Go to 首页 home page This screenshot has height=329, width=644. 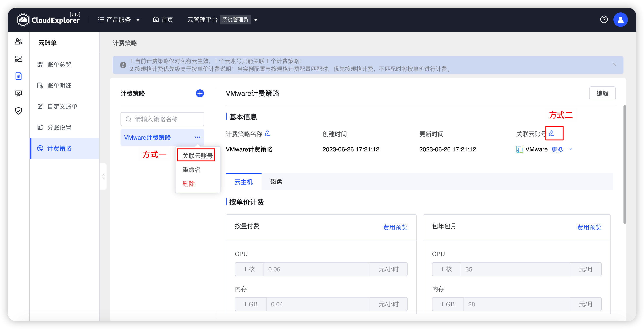pyautogui.click(x=163, y=19)
